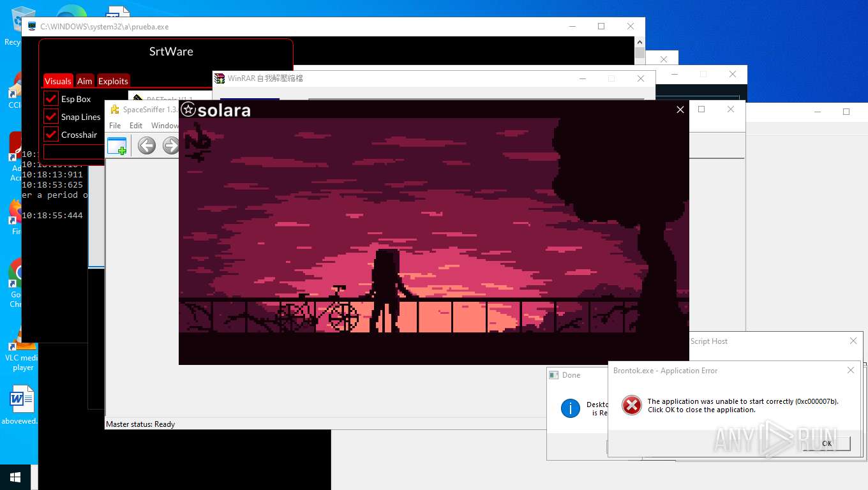Click the Done dialog title icon

(553, 375)
